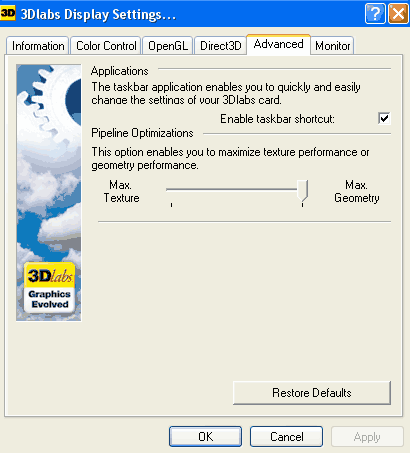The height and width of the screenshot is (453, 410).
Task: Open the Information tab
Action: click(x=37, y=46)
